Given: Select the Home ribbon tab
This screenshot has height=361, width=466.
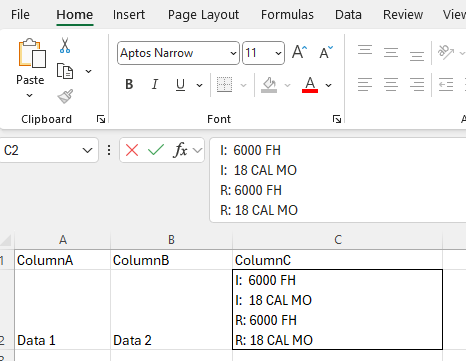Looking at the screenshot, I should coord(75,15).
